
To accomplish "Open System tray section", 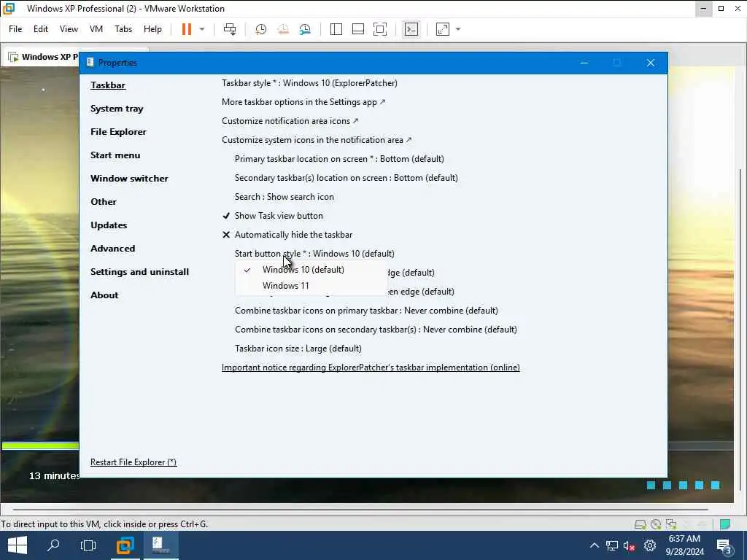I will (x=117, y=109).
